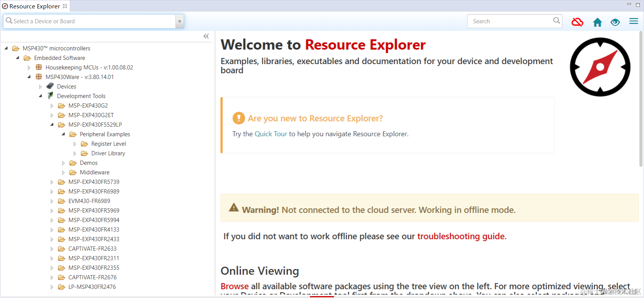Click the Browse link under Online Viewing
Screen dimensions: 644x298
point(235,286)
